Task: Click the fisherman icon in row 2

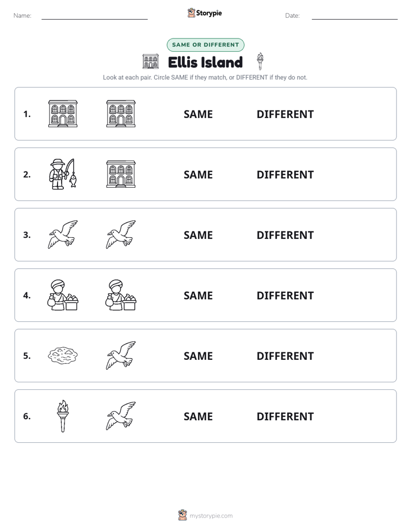Action: click(x=63, y=174)
